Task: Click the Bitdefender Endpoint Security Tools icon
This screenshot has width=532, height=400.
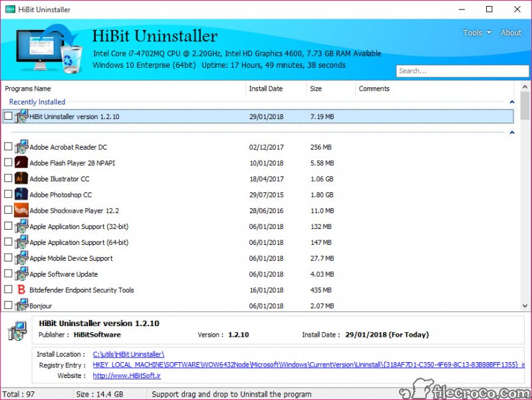Action: (21, 290)
